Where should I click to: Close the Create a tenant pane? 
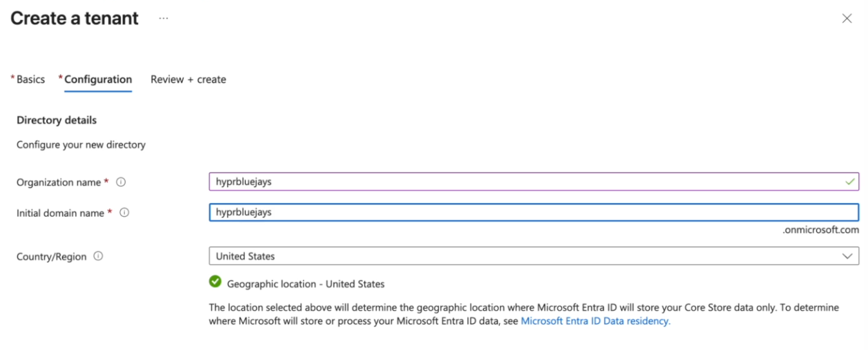[847, 19]
